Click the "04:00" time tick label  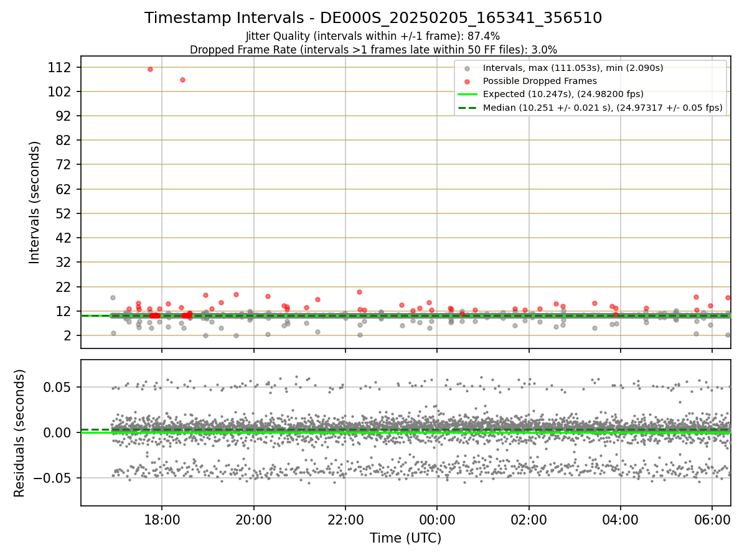[621, 520]
